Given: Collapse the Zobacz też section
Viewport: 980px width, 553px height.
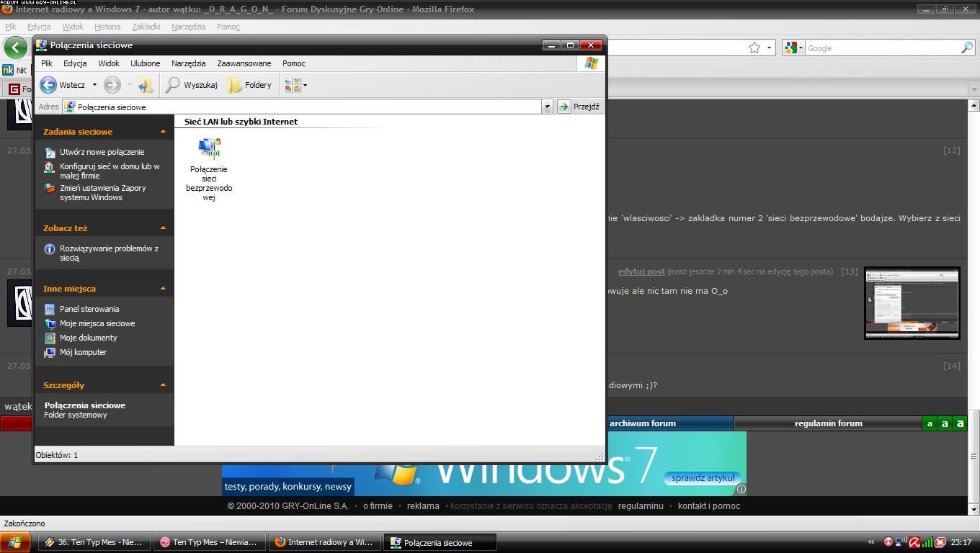Looking at the screenshot, I should pos(163,228).
